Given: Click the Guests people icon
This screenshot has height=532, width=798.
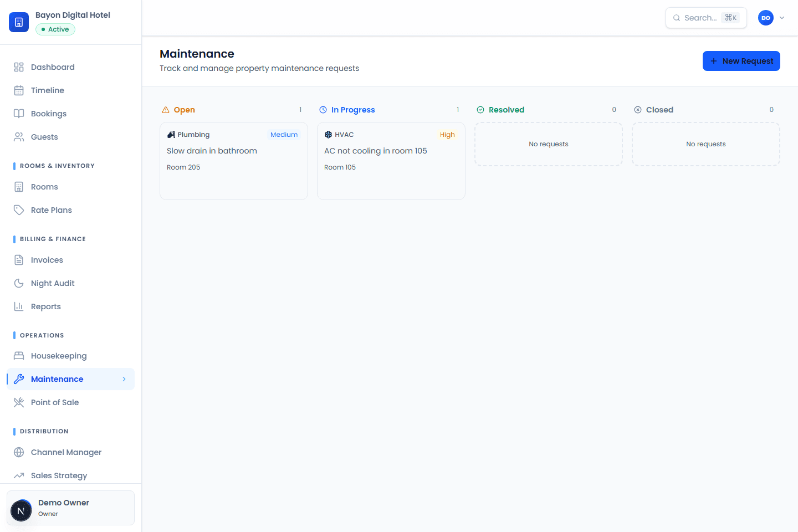Looking at the screenshot, I should (x=19, y=137).
